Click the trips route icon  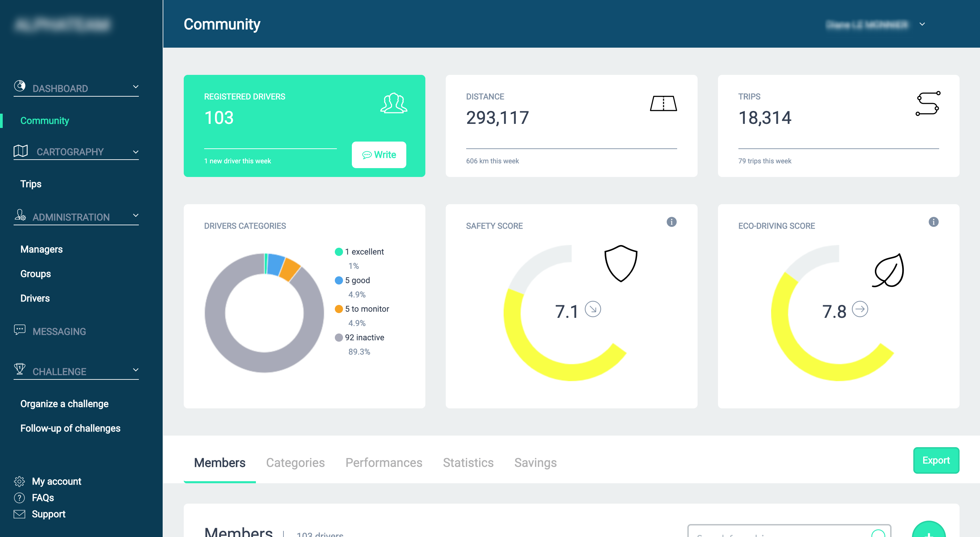pyautogui.click(x=928, y=103)
